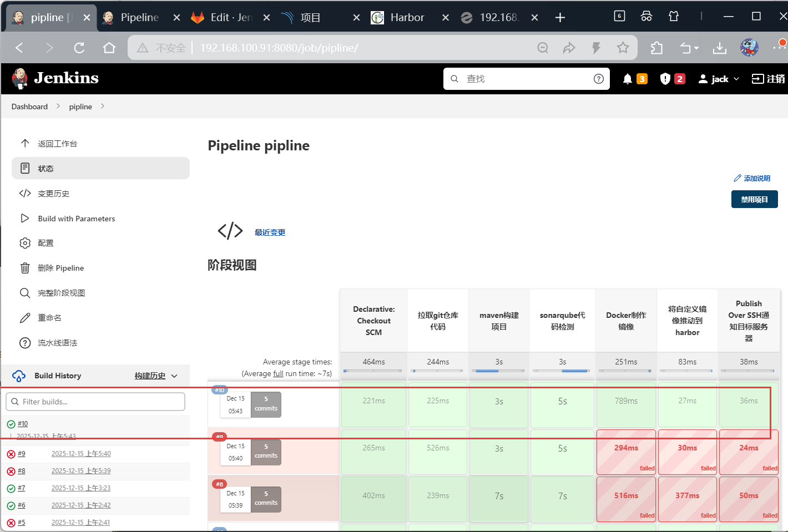The image size is (788, 532).
Task: Open a new browser tab
Action: coord(560,18)
